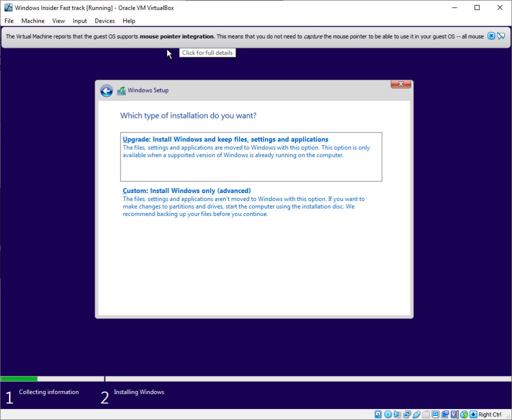Close the Windows Setup dialog
Image resolution: width=512 pixels, height=420 pixels.
tap(400, 84)
